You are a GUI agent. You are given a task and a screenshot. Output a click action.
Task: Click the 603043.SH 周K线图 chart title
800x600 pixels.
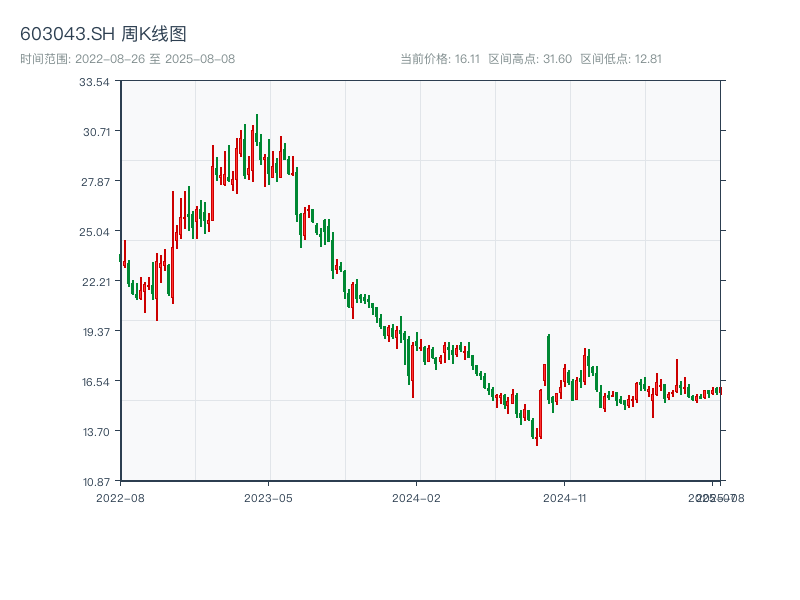point(103,34)
